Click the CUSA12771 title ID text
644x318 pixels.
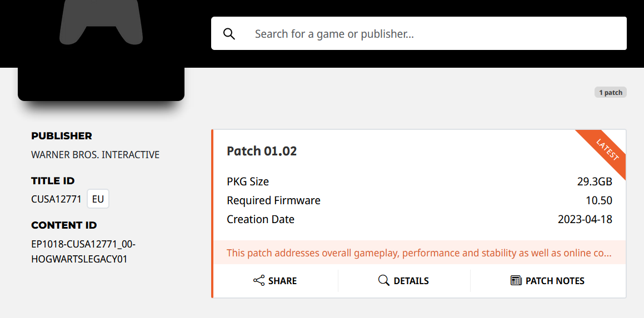coord(56,199)
